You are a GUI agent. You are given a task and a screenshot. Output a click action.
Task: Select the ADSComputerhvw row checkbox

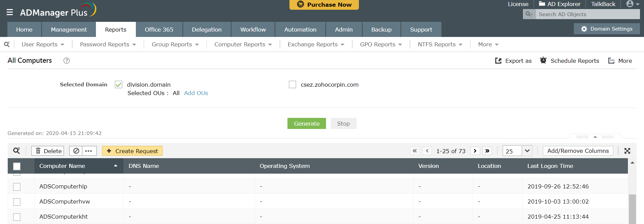[x=17, y=202]
